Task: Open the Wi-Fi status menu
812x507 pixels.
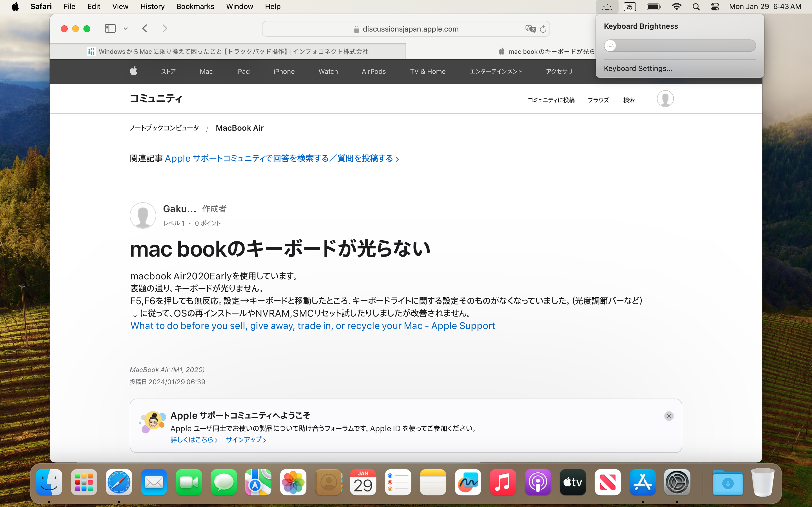Action: (x=676, y=7)
